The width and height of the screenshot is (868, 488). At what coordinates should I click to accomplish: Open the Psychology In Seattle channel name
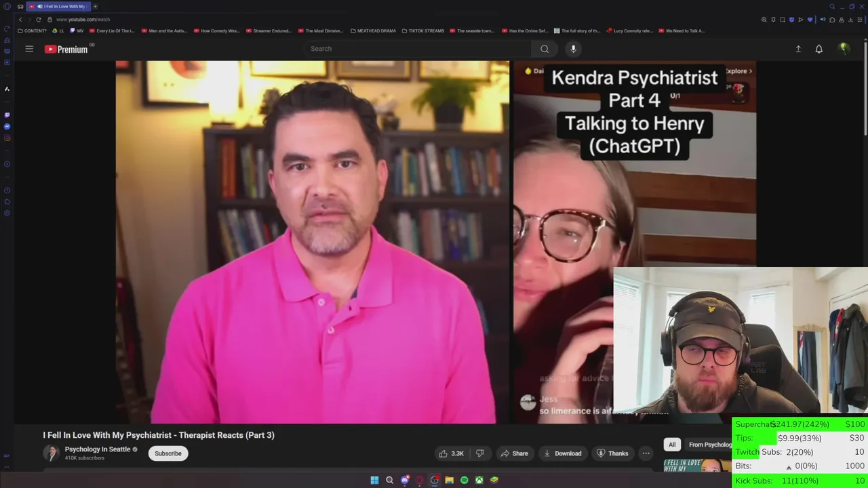98,449
